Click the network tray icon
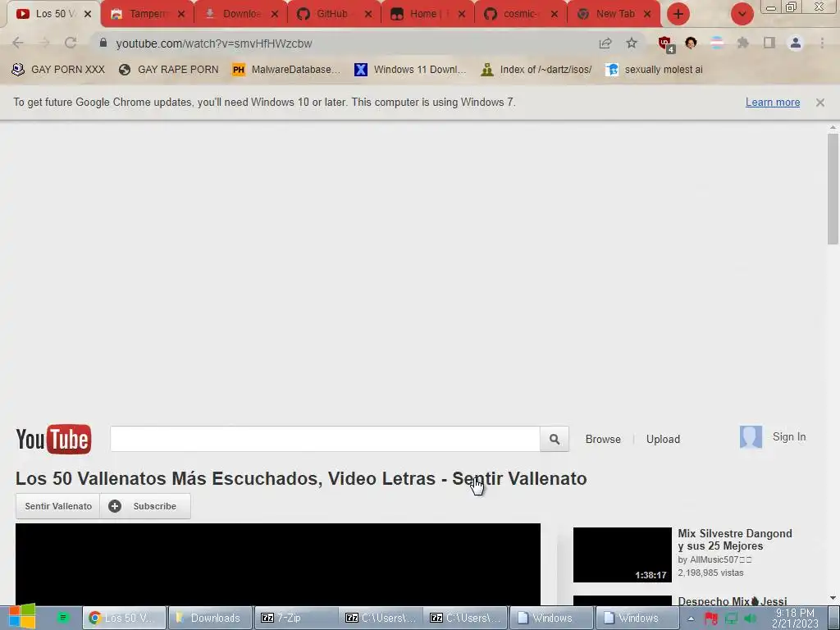 tap(731, 619)
